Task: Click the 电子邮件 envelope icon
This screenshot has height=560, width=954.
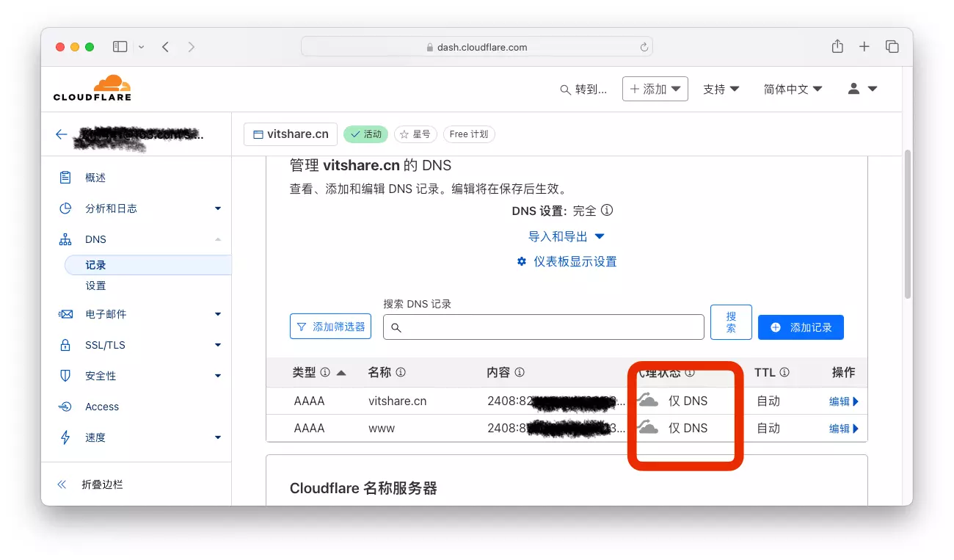Action: click(65, 314)
